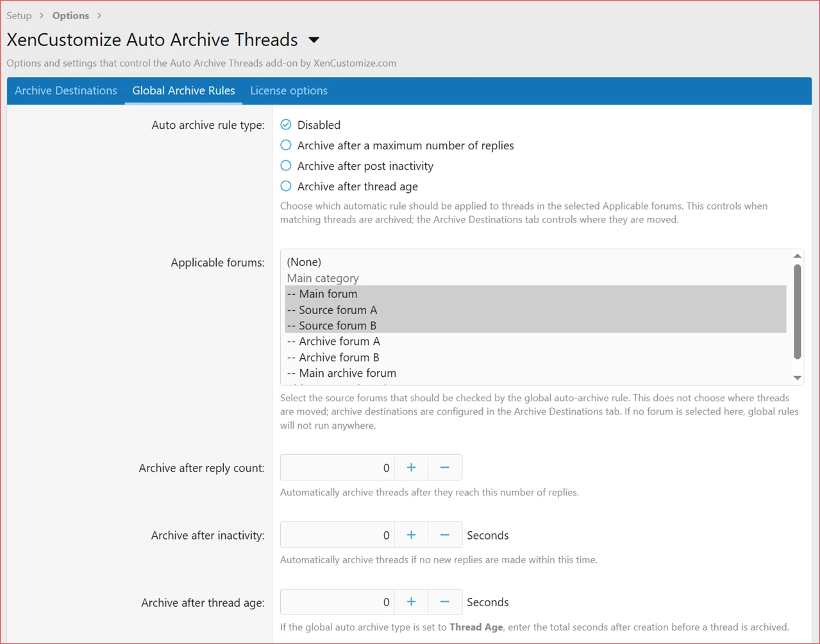Decrease Archive after reply count with minus
This screenshot has height=644, width=820.
point(445,468)
